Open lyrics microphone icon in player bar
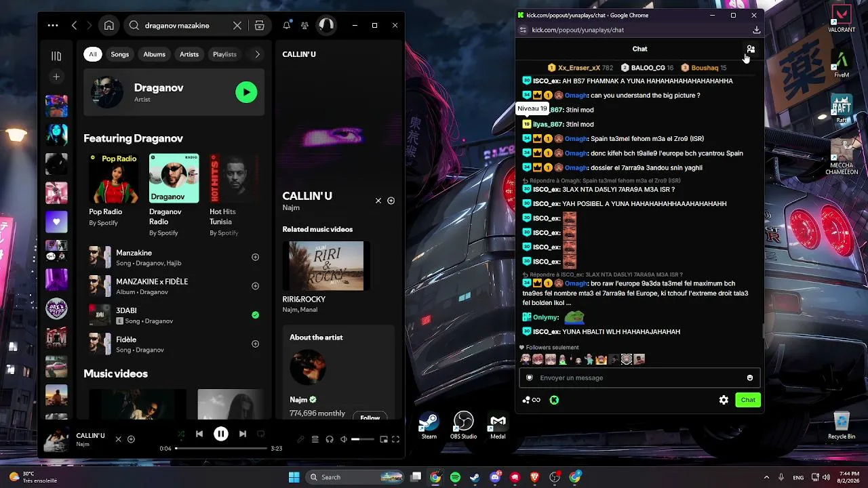This screenshot has height=488, width=868. tap(300, 439)
